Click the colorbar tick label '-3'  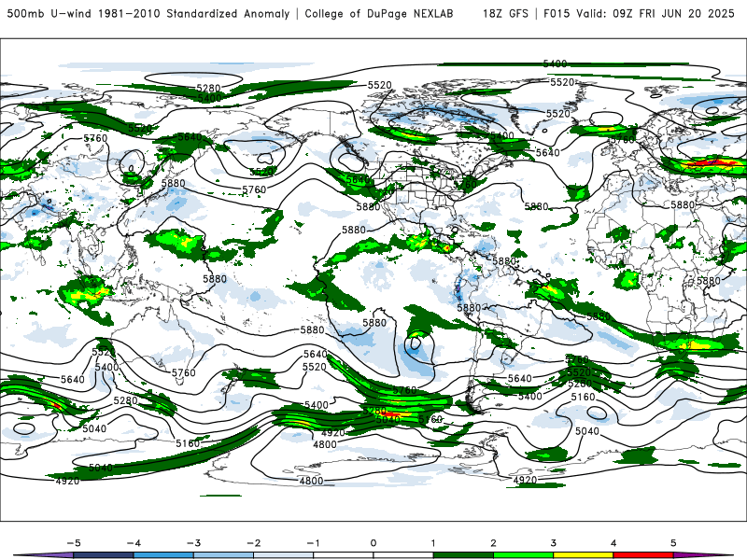coord(193,543)
